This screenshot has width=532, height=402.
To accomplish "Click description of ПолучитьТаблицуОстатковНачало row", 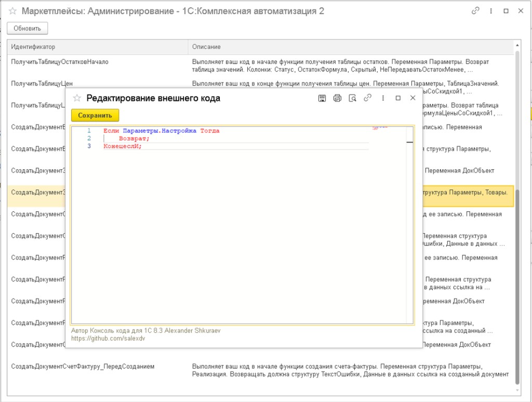I will (340, 66).
